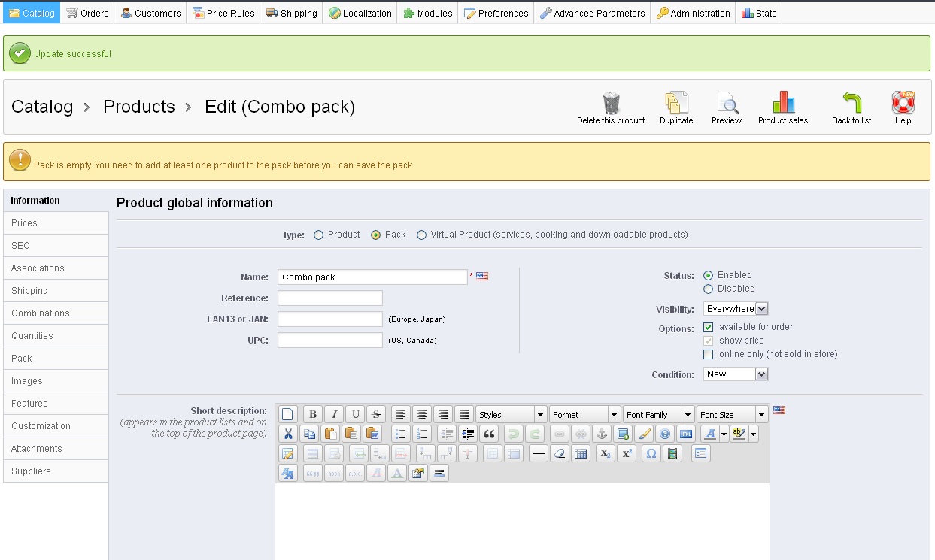Open the Font Size dropdown
The width and height of the screenshot is (935, 560).
point(733,415)
